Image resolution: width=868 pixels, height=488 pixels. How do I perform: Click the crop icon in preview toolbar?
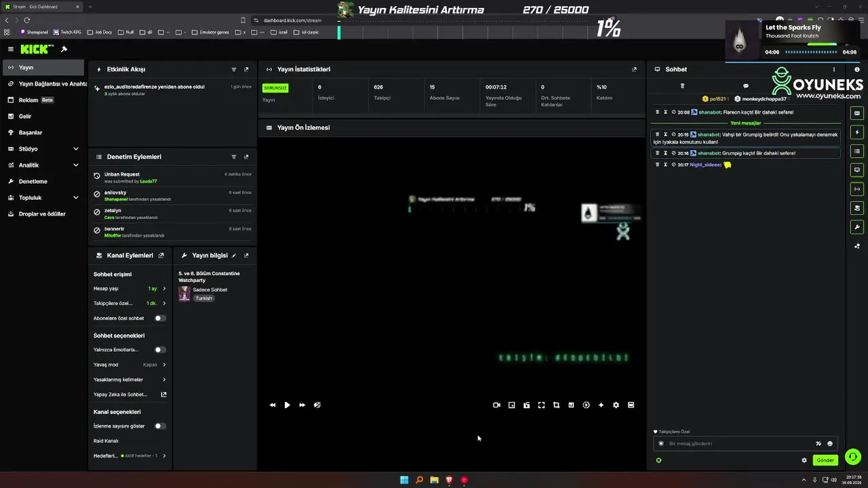coord(556,405)
